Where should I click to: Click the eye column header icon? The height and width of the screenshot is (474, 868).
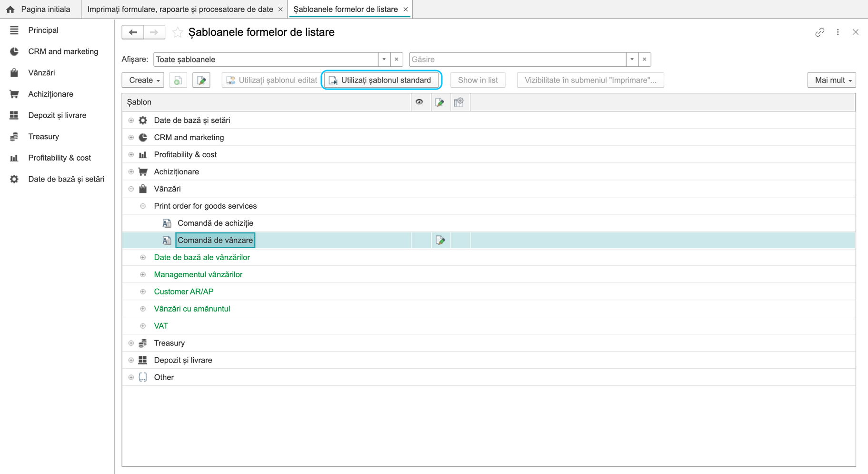coord(419,102)
